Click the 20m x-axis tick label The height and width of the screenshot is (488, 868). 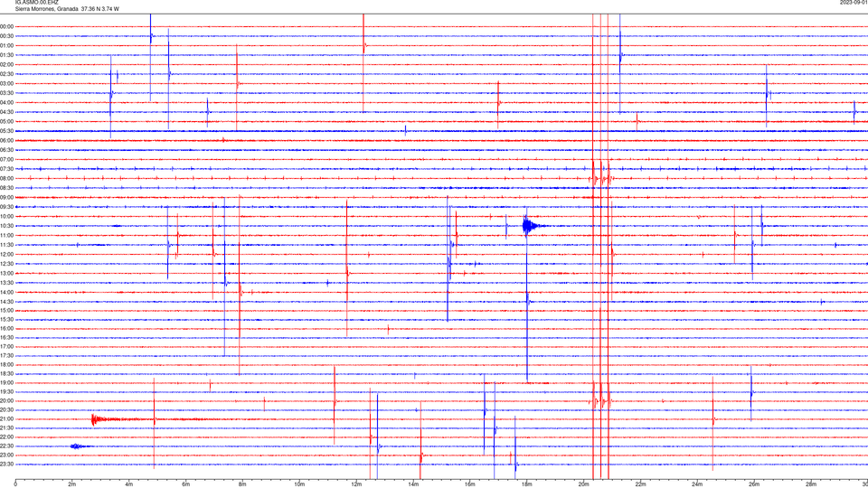click(x=584, y=484)
